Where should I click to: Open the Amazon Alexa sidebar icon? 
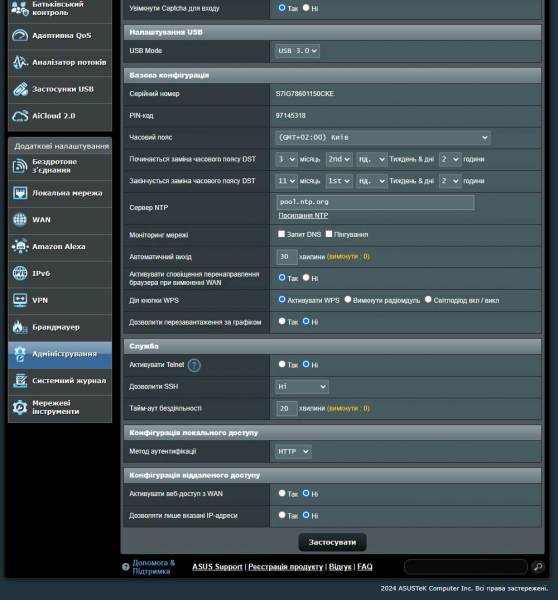[20, 246]
